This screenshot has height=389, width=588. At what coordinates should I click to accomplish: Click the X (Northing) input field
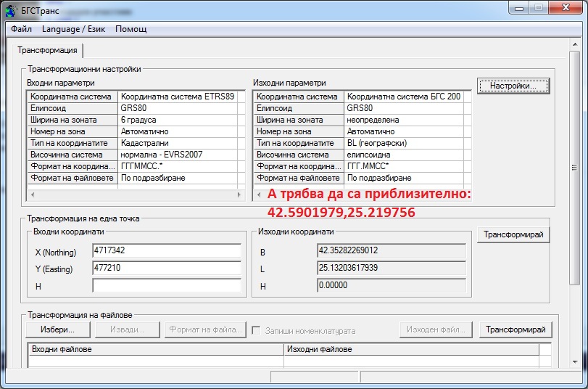(167, 250)
